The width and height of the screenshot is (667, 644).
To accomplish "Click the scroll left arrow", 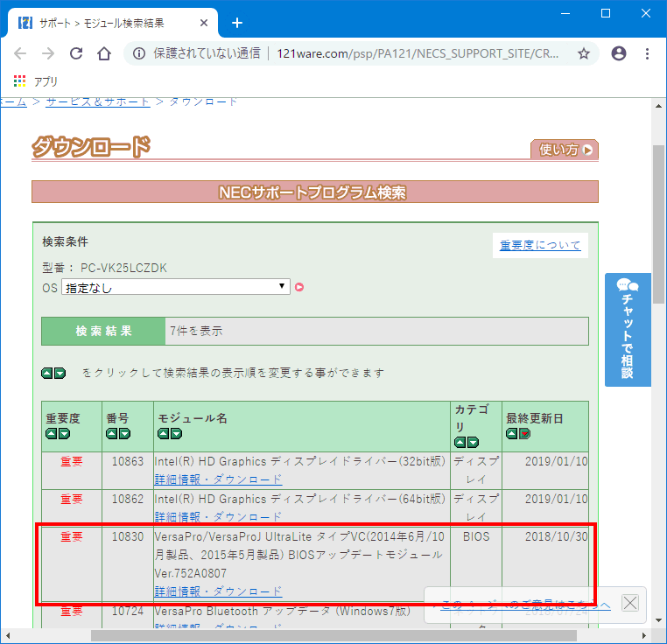I will [7, 636].
